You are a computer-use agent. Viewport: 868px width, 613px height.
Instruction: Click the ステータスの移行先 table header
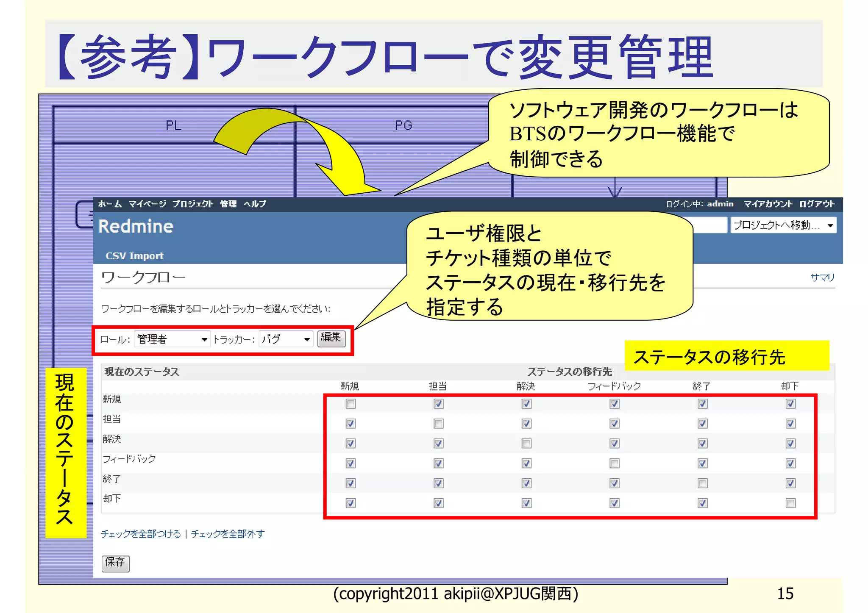(570, 372)
